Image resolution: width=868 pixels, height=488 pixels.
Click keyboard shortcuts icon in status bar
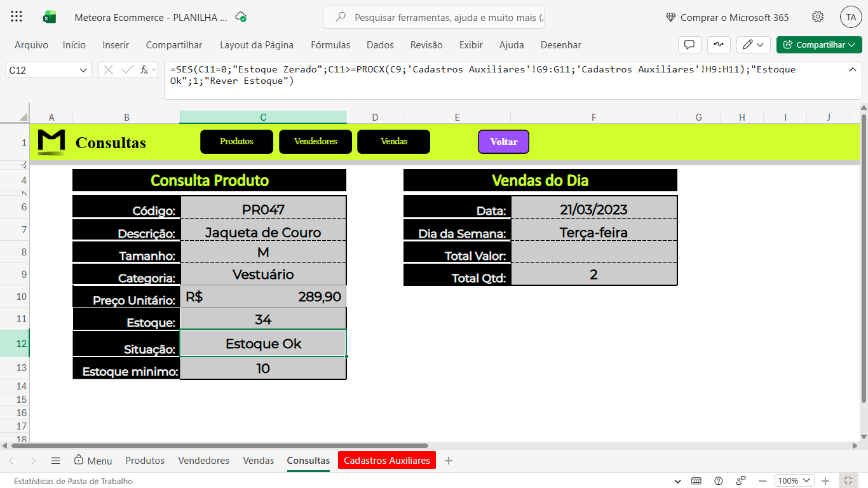click(x=696, y=481)
